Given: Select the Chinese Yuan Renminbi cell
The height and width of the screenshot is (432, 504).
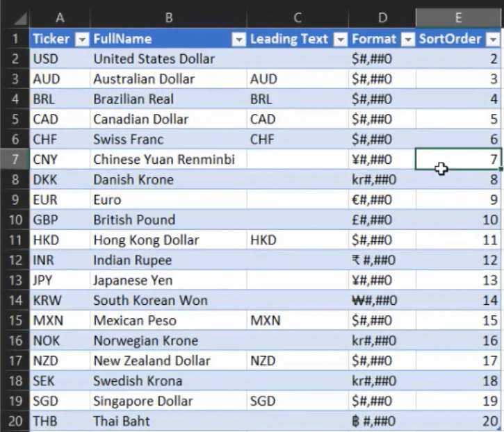Looking at the screenshot, I should coord(169,159).
